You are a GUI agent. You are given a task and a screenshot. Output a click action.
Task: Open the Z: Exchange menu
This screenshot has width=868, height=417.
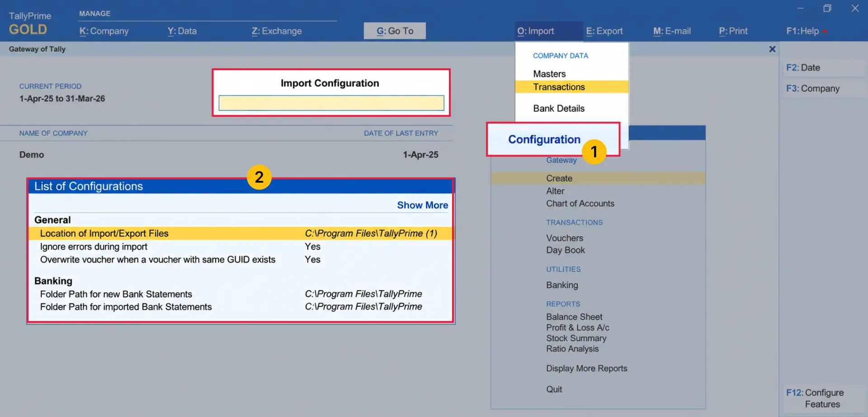(x=277, y=31)
